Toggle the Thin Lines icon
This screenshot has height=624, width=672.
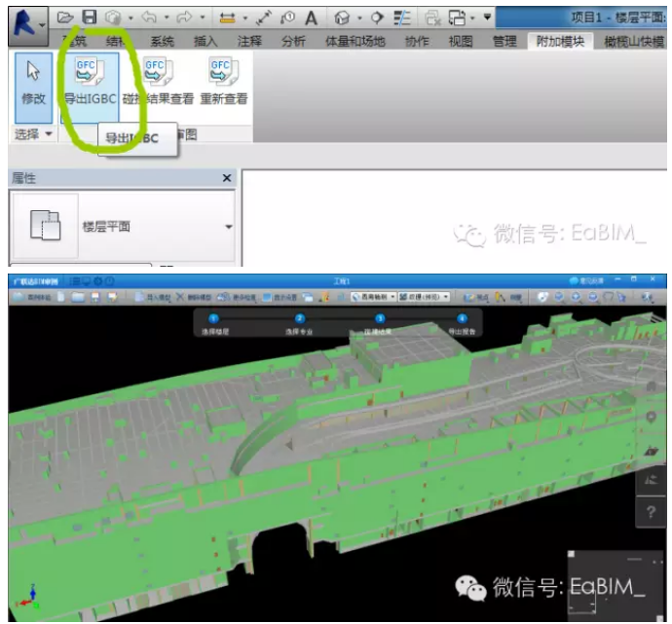click(x=402, y=18)
